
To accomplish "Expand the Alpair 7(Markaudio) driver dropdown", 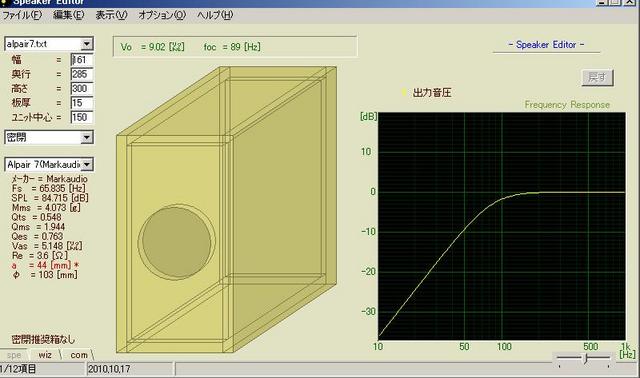I will (x=87, y=165).
